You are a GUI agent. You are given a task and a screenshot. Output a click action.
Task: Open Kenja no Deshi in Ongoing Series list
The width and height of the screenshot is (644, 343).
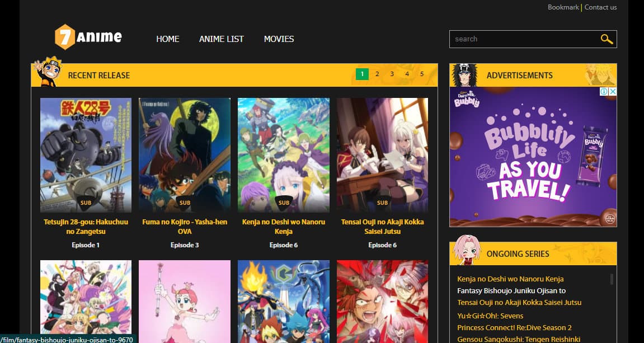tap(510, 279)
